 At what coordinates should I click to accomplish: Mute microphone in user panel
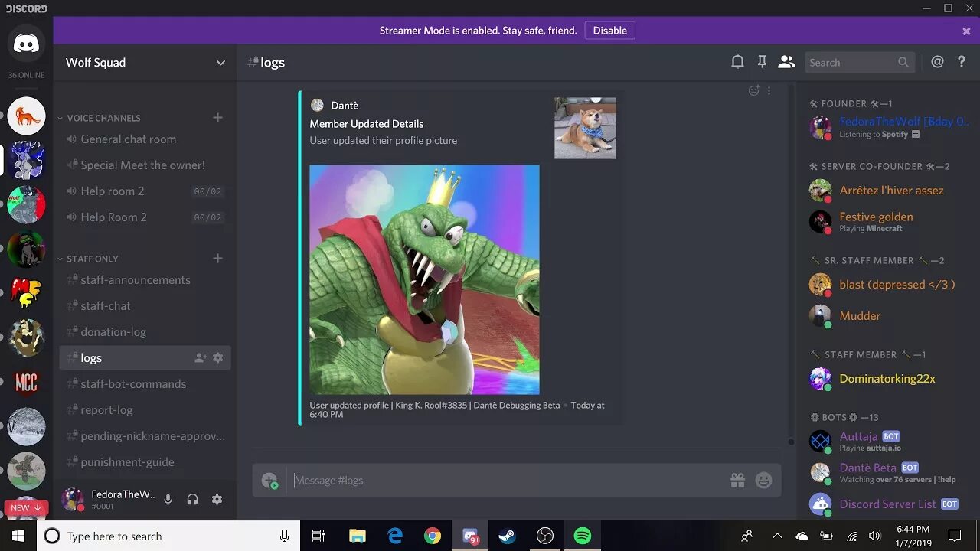(x=168, y=499)
